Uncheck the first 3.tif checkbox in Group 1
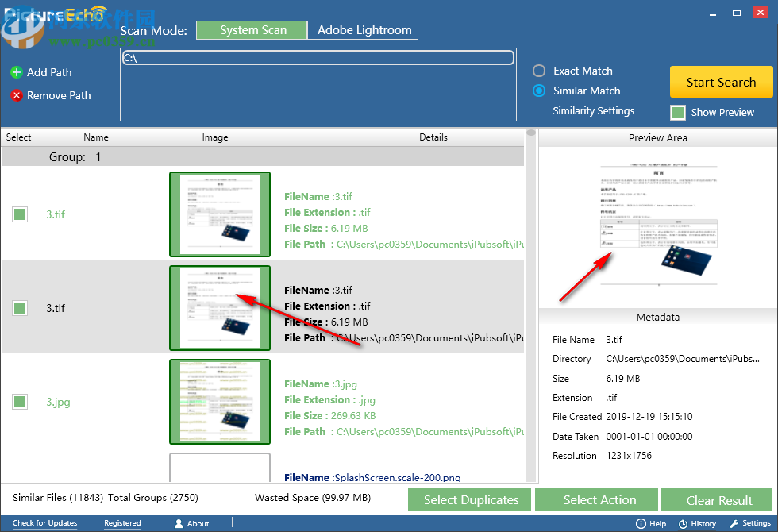The image size is (778, 532). [x=20, y=214]
